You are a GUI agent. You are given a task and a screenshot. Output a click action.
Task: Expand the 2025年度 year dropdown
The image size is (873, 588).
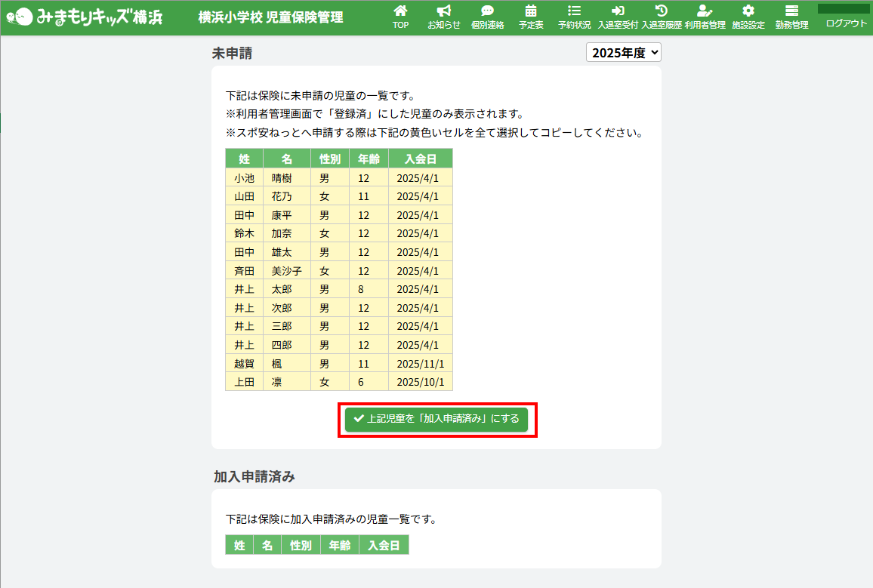click(624, 52)
